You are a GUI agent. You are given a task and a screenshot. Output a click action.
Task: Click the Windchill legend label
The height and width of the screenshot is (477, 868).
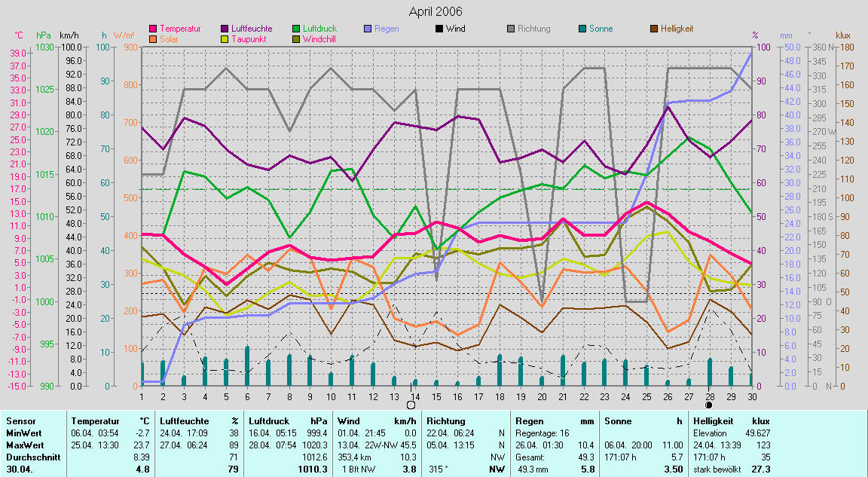[320, 39]
